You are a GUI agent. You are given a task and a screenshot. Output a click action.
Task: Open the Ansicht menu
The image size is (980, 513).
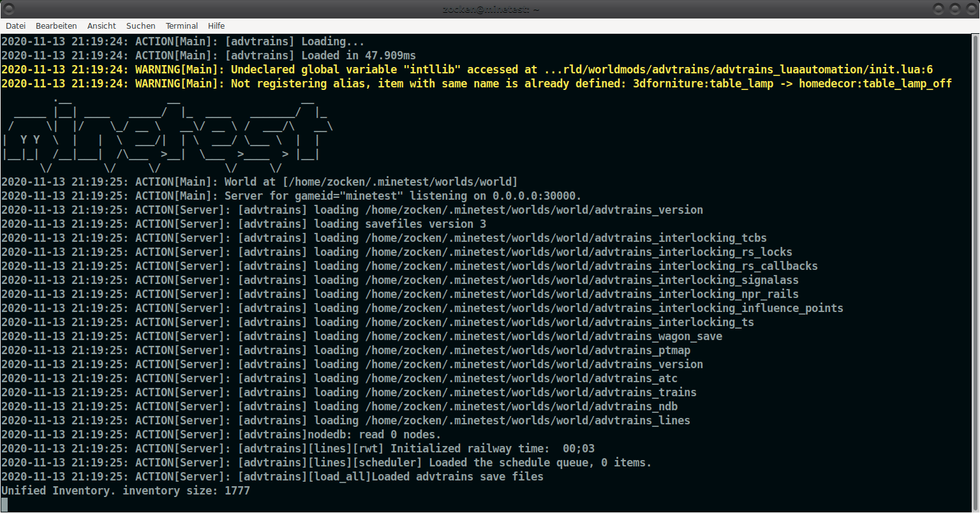pos(101,26)
